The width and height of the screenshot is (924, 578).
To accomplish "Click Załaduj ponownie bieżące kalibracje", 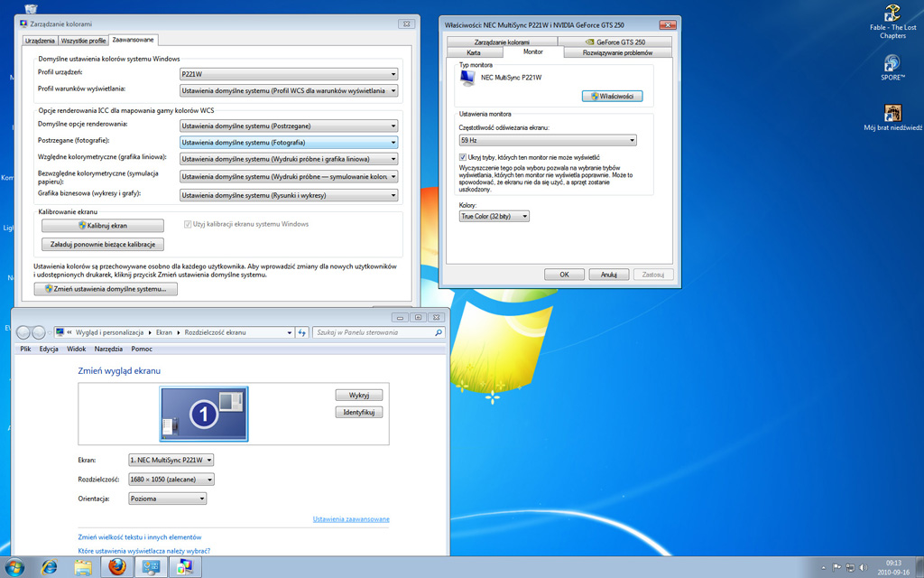I will 103,244.
